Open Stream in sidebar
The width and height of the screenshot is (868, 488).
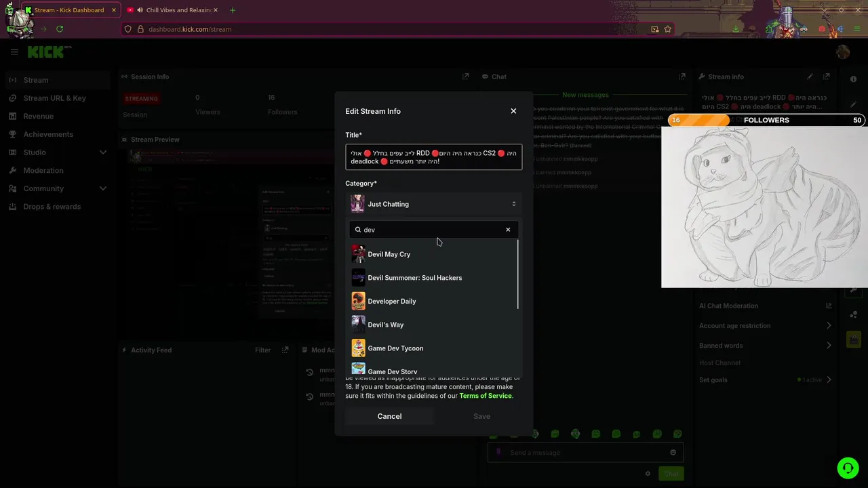pos(57,80)
